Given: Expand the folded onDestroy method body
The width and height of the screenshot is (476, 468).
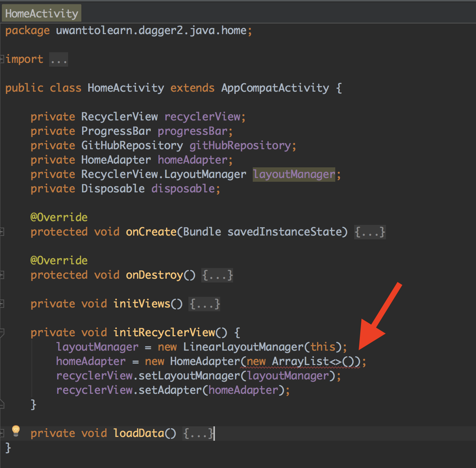Looking at the screenshot, I should (217, 275).
